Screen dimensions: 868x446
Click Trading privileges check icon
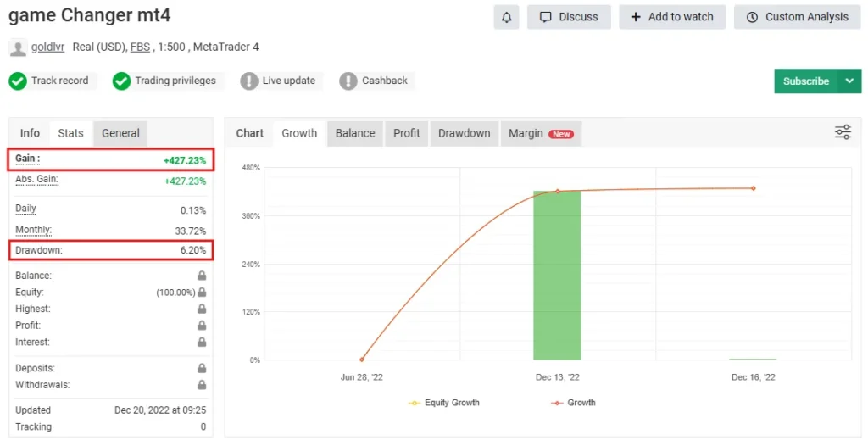(x=121, y=81)
